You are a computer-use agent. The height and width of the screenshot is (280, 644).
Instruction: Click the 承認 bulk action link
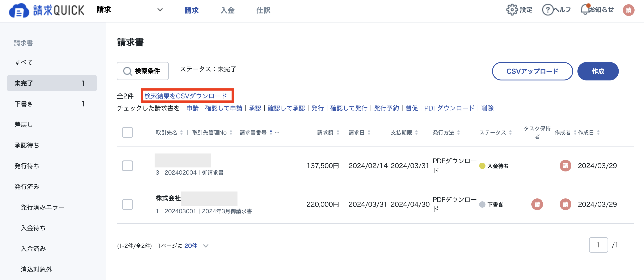coord(255,108)
